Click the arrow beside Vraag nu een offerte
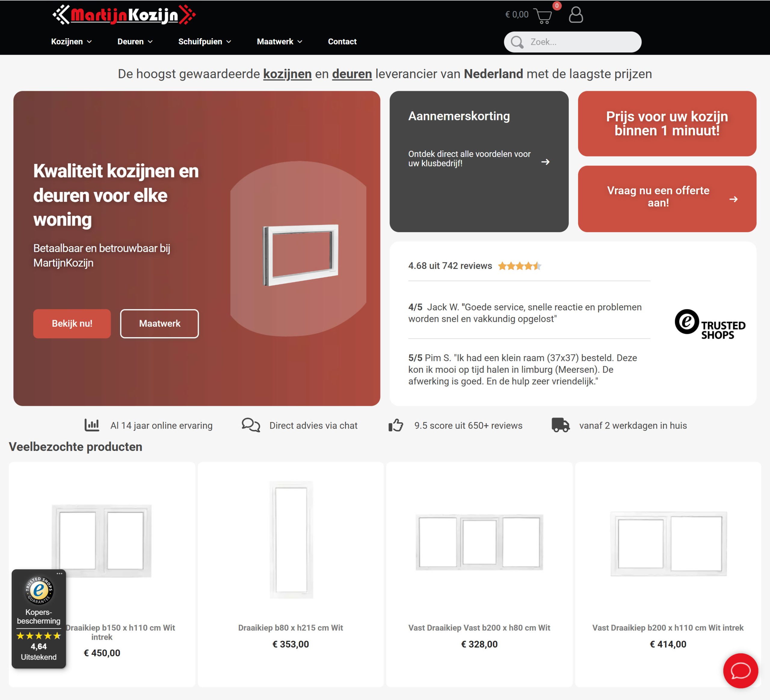770x700 pixels. 733,199
